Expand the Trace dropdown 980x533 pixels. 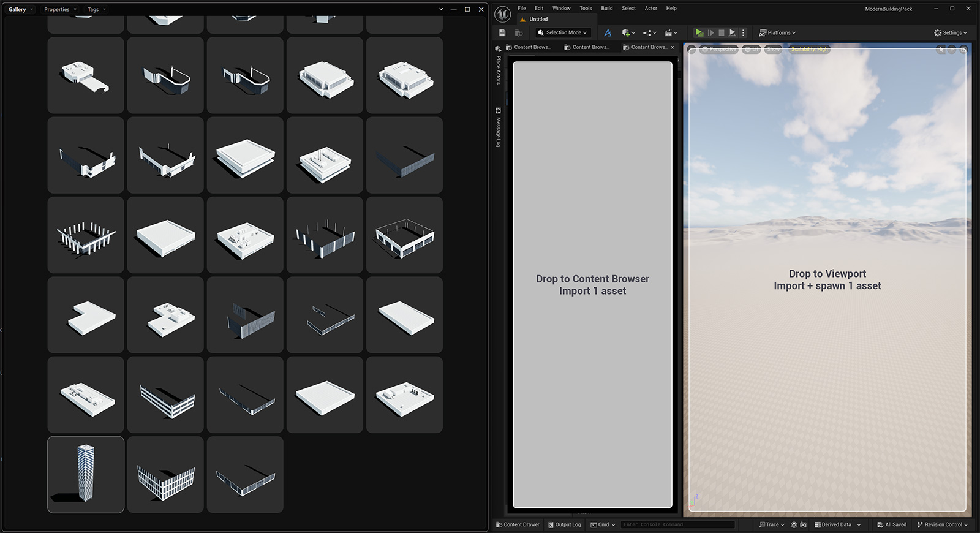772,524
